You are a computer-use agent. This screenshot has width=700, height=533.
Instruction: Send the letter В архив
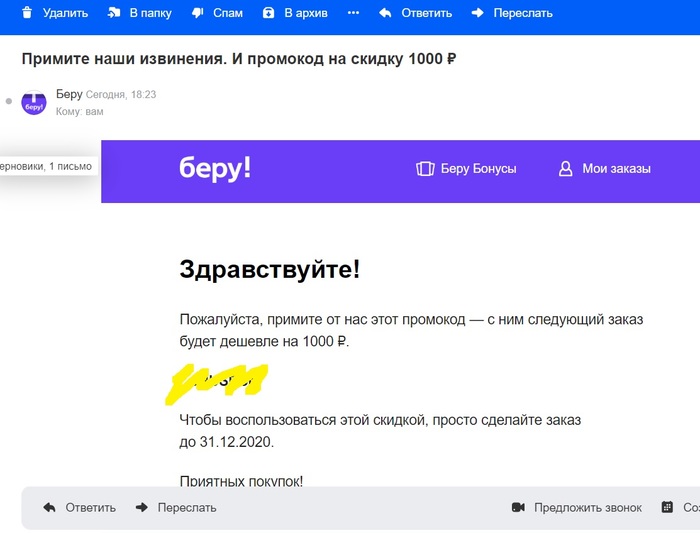pyautogui.click(x=306, y=13)
